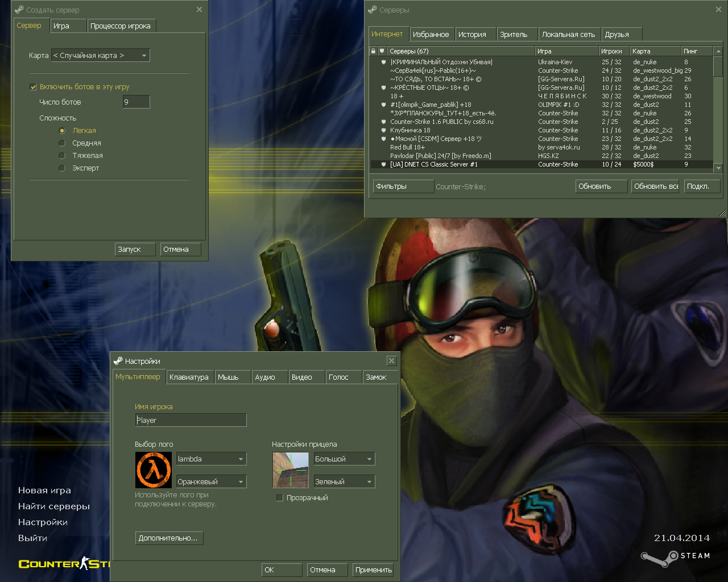Sort servers by the lock (password) column icon
The height and width of the screenshot is (582, 728).
[x=373, y=51]
